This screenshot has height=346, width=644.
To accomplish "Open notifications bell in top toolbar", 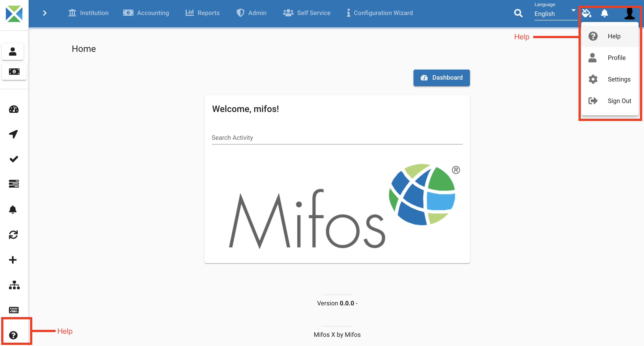I will pos(604,13).
